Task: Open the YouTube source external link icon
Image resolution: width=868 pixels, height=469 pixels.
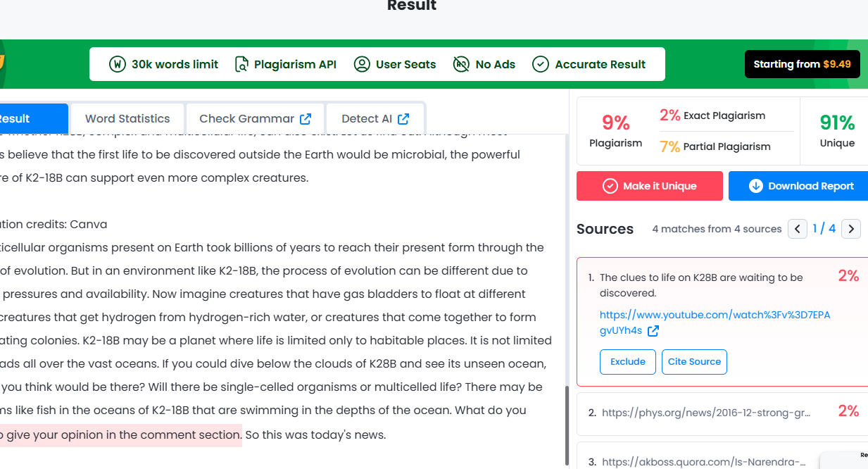Action: (653, 330)
